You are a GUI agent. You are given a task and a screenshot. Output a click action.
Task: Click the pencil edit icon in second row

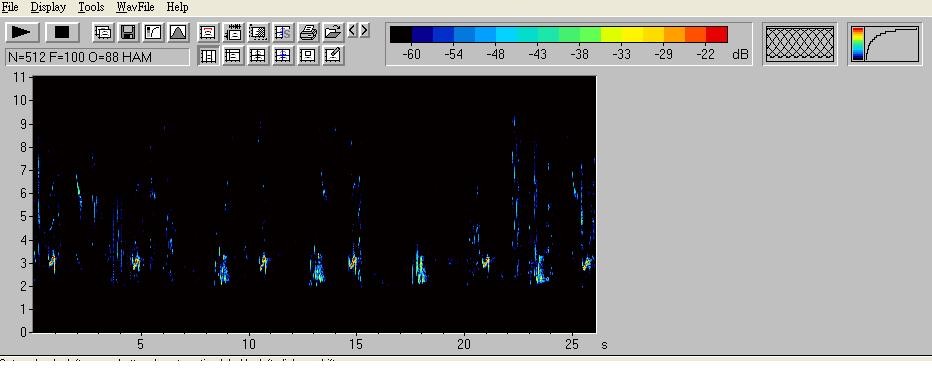333,55
